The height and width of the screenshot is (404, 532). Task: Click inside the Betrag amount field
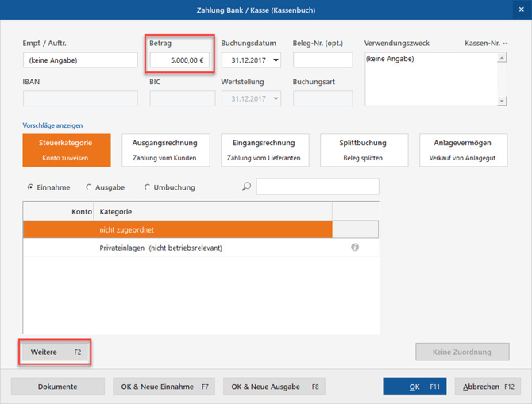pos(179,60)
